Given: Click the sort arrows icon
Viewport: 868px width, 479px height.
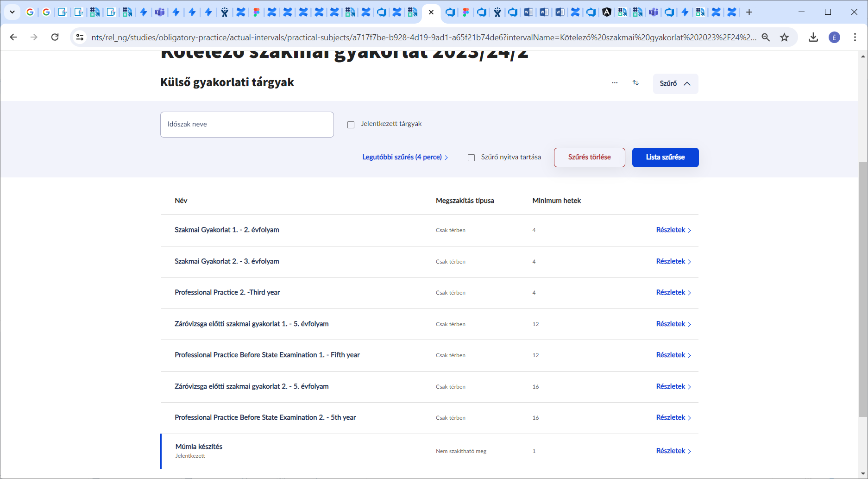Looking at the screenshot, I should 635,83.
